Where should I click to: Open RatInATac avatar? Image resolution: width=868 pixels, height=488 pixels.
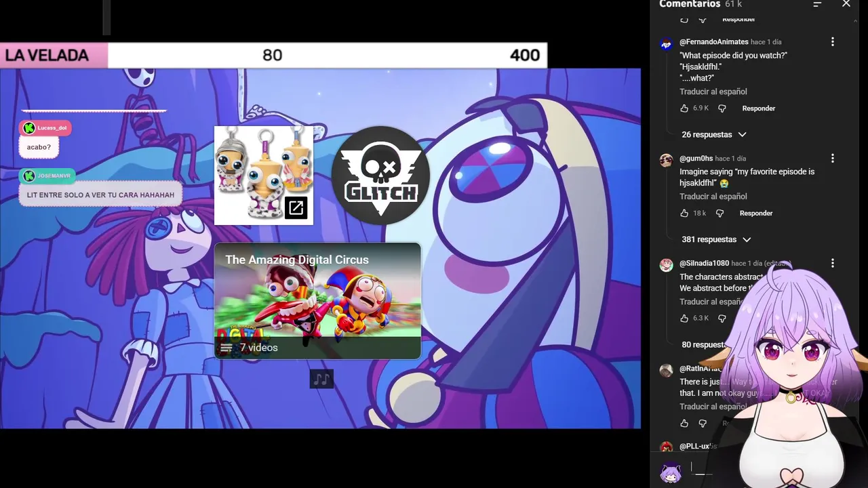667,370
